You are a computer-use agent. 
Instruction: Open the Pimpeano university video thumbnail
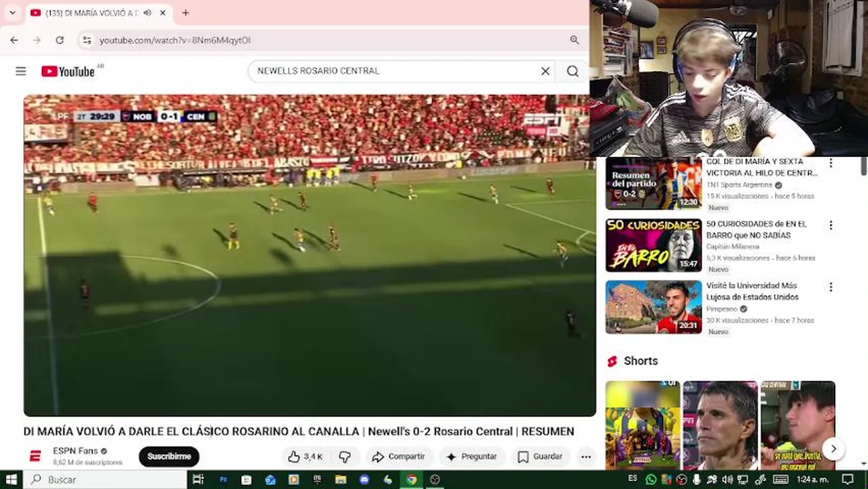point(653,307)
